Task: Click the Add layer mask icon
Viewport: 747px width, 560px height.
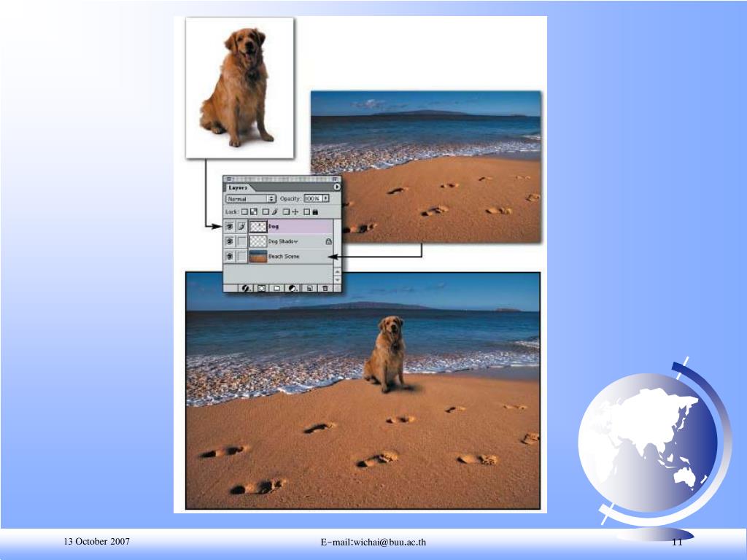Action: pyautogui.click(x=261, y=288)
